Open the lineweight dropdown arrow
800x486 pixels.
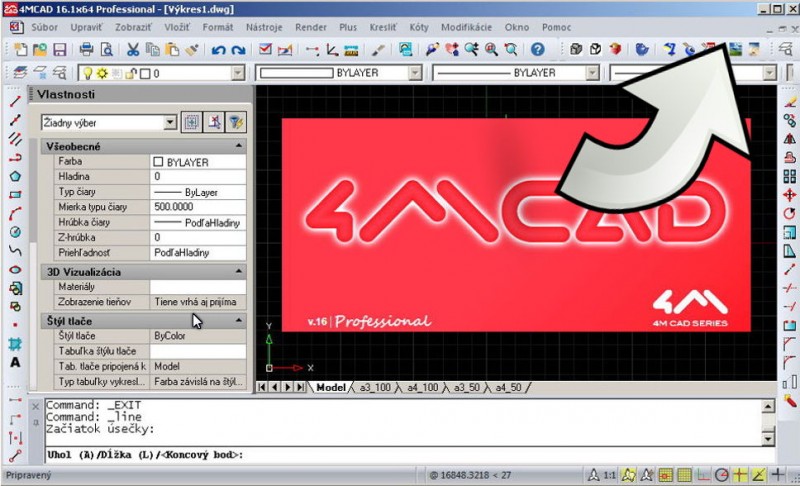[x=769, y=73]
